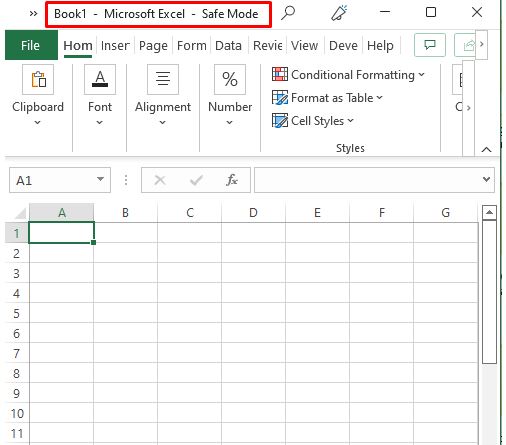Expand the Alignment group dropdown
Image resolution: width=506 pixels, height=445 pixels.
[x=162, y=123]
